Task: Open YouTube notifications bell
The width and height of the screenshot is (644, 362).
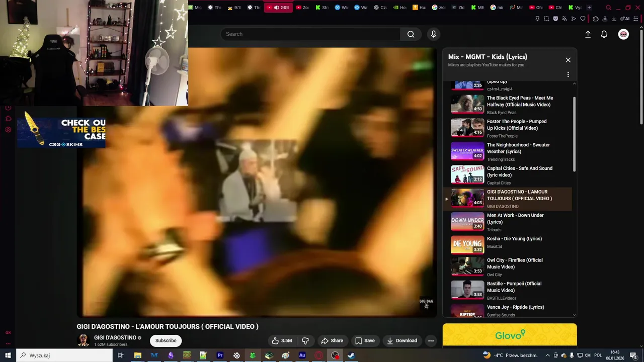Action: click(x=604, y=34)
